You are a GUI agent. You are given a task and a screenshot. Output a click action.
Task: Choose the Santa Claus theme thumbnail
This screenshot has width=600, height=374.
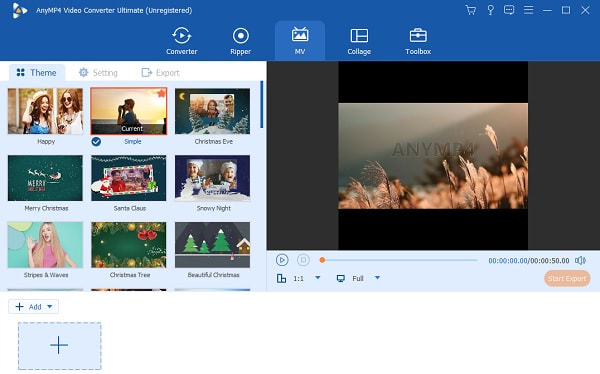[x=129, y=178]
